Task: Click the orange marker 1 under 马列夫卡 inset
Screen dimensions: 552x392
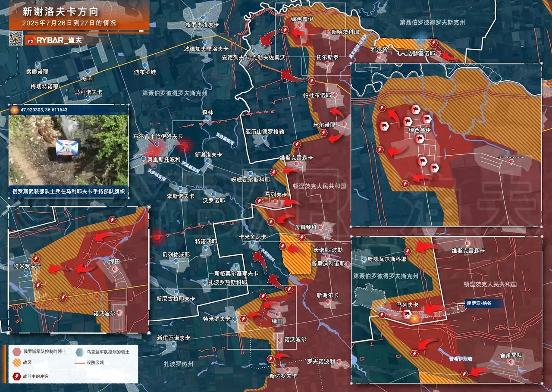Action: [x=414, y=319]
